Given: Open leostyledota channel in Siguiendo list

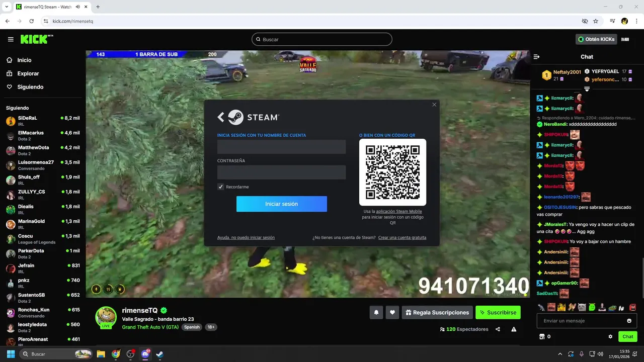Looking at the screenshot, I should pos(43,327).
